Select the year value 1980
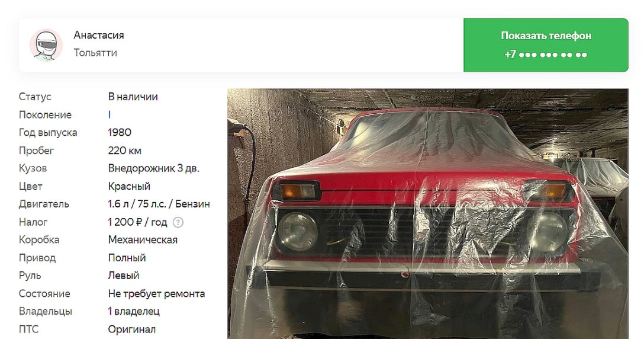644x339 pixels. [x=120, y=133]
